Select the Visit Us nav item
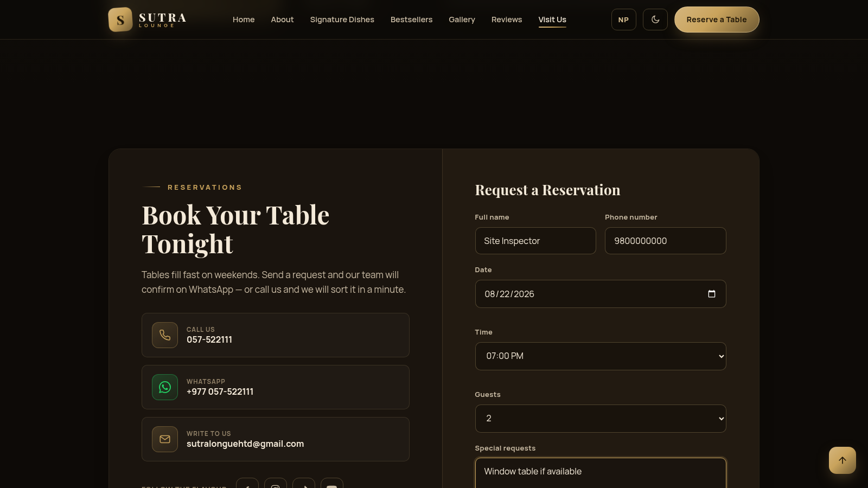The height and width of the screenshot is (488, 868). (552, 20)
